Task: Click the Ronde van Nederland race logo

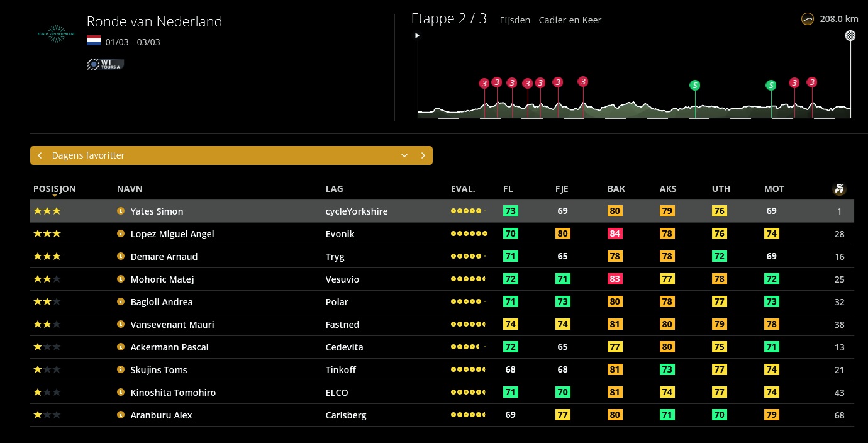Action: click(57, 34)
